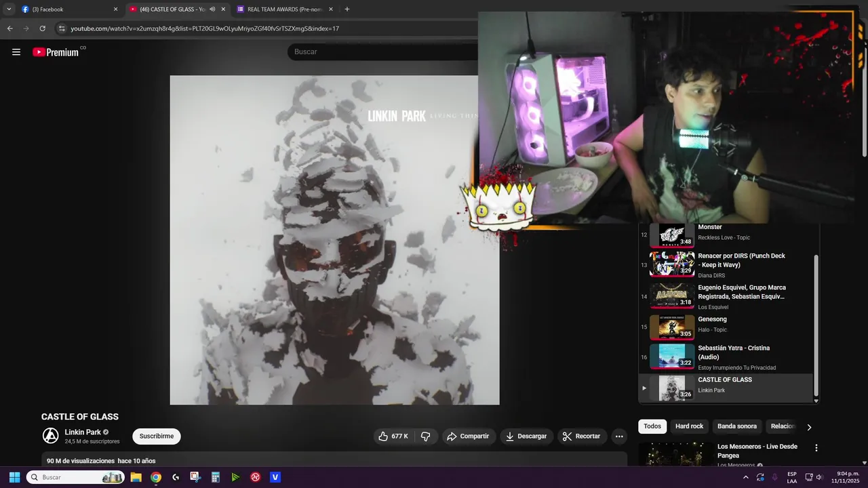Select the Banda sonora filter chip
Screen dimensions: 868x488
737,426
